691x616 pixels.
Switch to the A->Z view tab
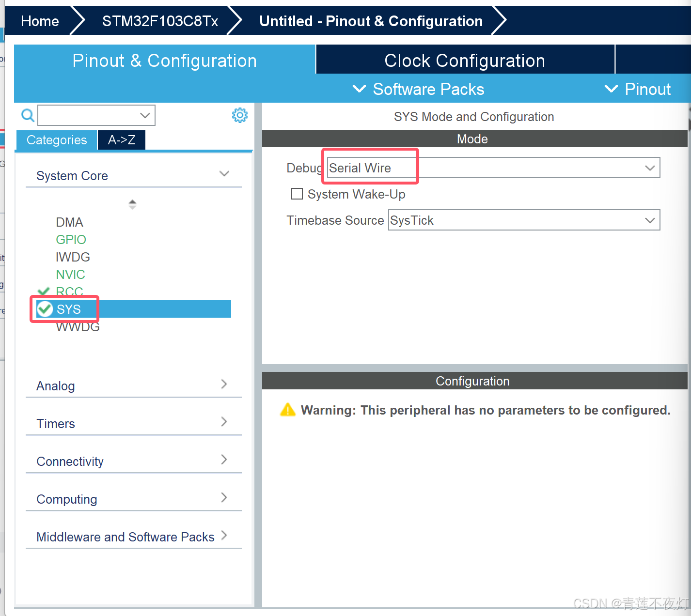122,140
